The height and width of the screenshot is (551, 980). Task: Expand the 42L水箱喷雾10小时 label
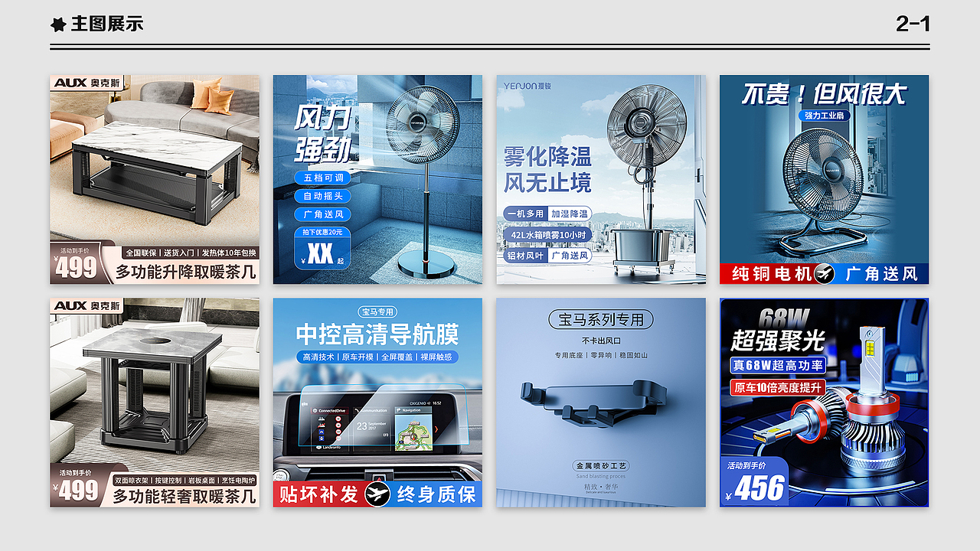coord(547,235)
